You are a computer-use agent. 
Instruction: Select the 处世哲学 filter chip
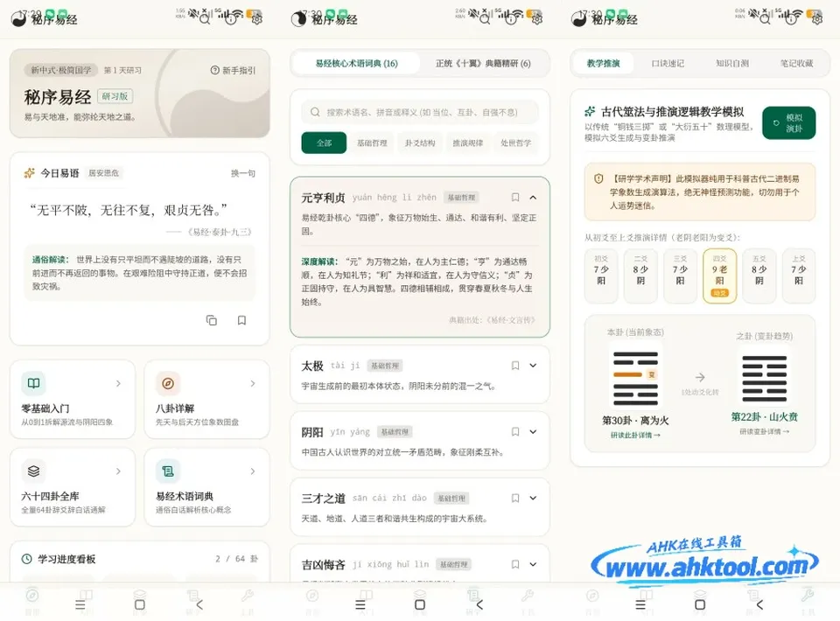point(516,143)
